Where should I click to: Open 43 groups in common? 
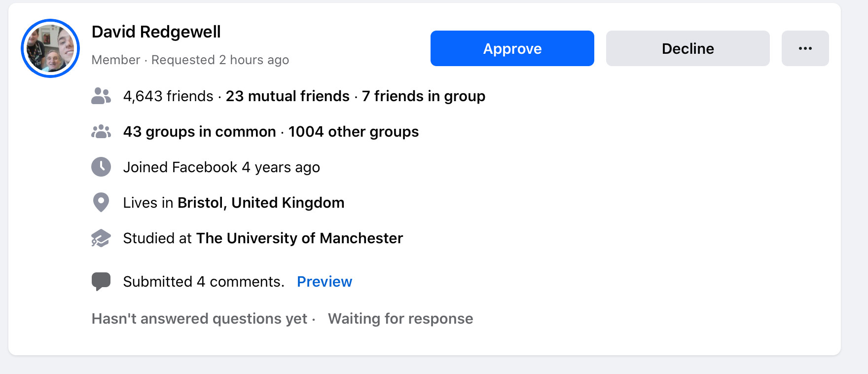click(199, 132)
